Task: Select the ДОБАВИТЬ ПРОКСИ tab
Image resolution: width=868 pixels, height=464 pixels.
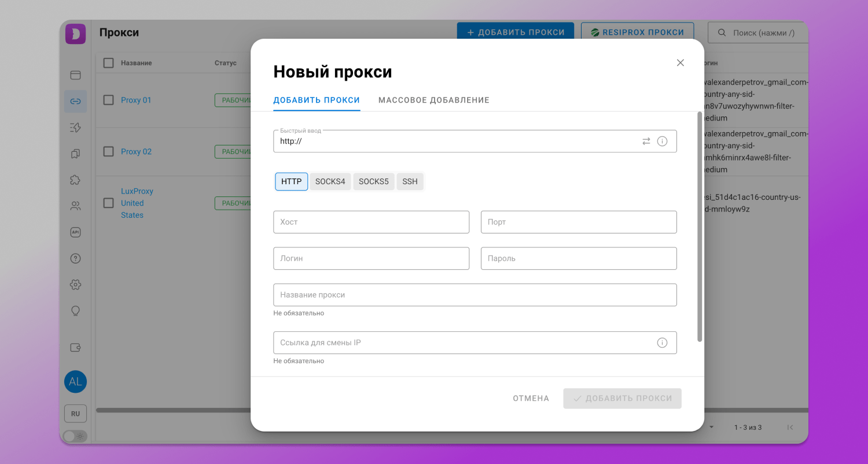Action: tap(317, 100)
